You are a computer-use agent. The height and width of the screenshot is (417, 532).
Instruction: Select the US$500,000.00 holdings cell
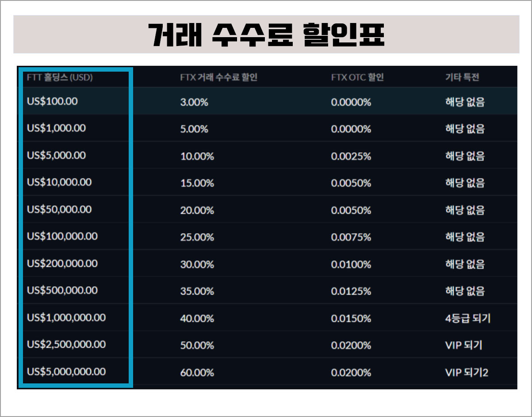62,291
